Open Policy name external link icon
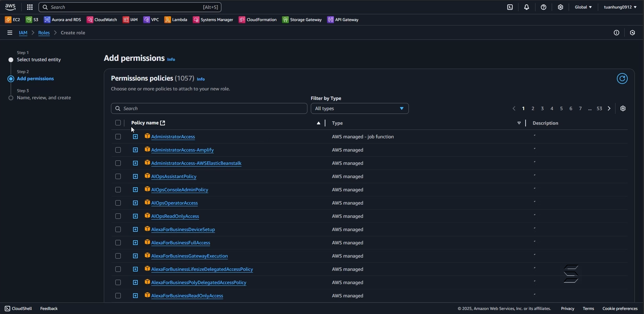The height and width of the screenshot is (314, 644). [163, 123]
